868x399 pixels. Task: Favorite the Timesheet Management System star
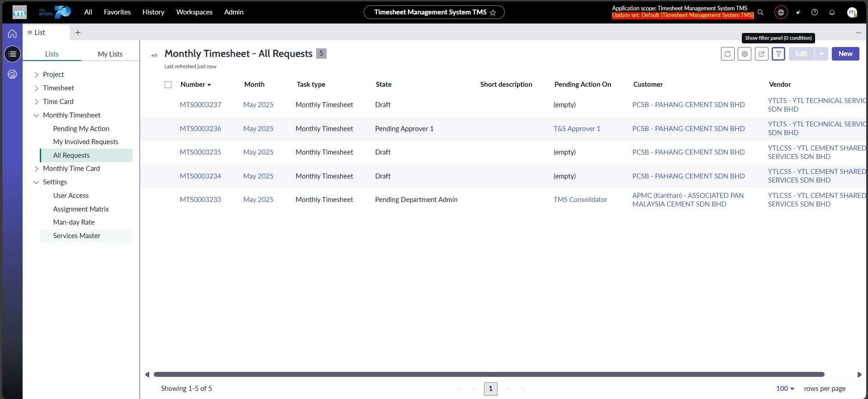493,13
